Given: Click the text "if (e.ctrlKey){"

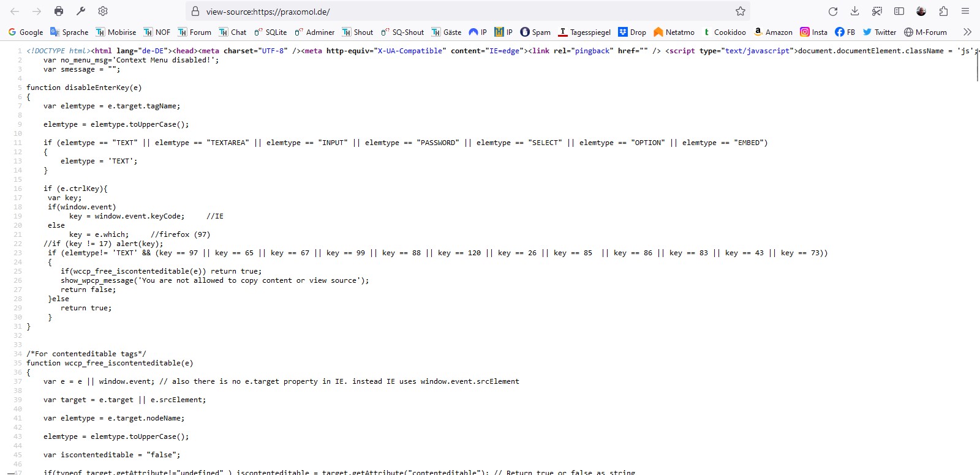Looking at the screenshot, I should coord(75,189).
